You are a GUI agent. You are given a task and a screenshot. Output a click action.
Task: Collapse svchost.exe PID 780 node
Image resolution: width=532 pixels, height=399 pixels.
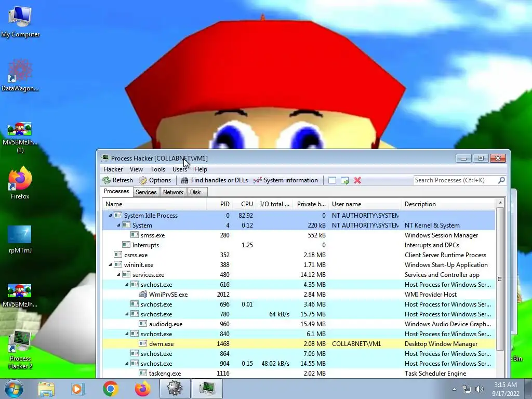pos(127,314)
